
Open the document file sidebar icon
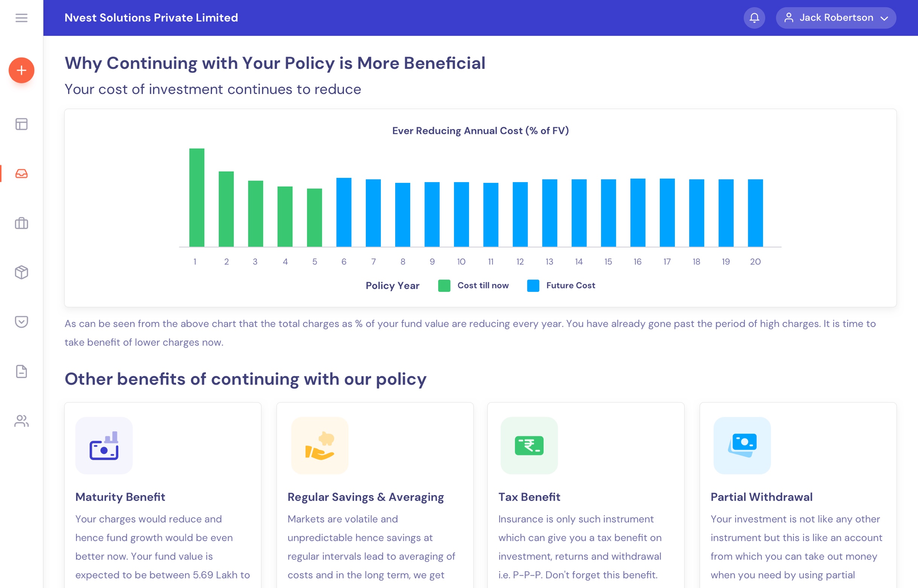coord(21,372)
